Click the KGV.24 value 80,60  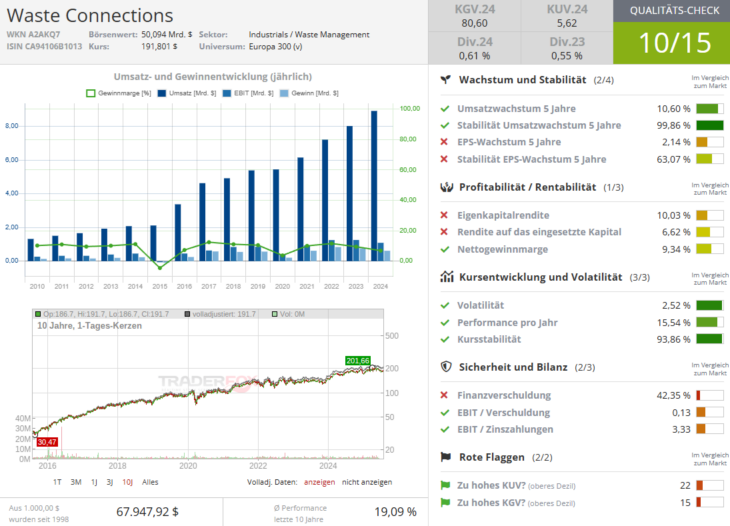tap(474, 23)
